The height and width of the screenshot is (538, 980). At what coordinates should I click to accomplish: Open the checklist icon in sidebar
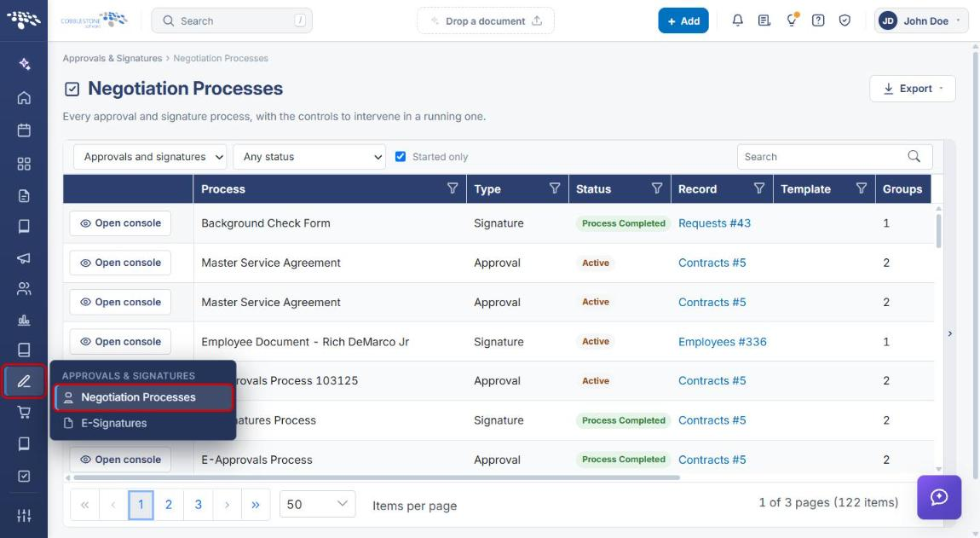24,476
